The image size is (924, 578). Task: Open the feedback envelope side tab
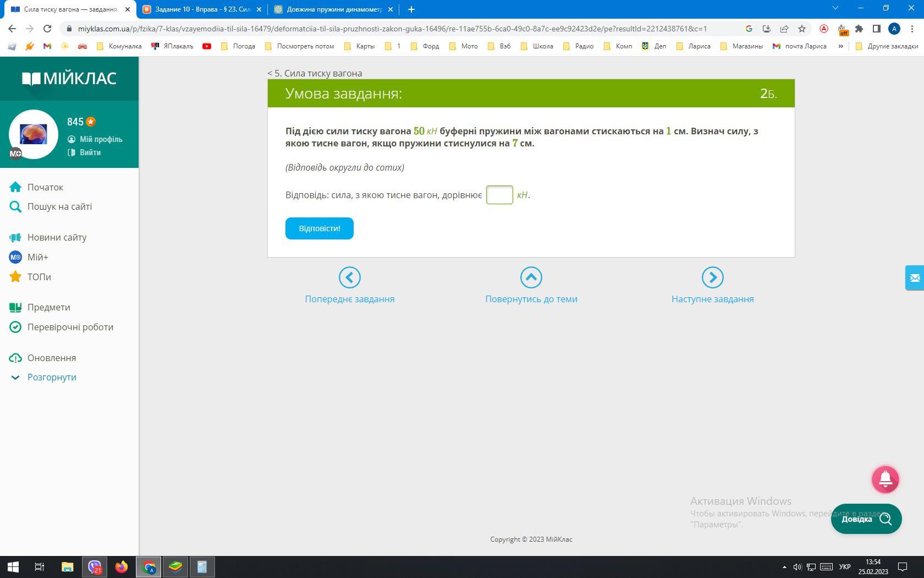click(x=915, y=278)
